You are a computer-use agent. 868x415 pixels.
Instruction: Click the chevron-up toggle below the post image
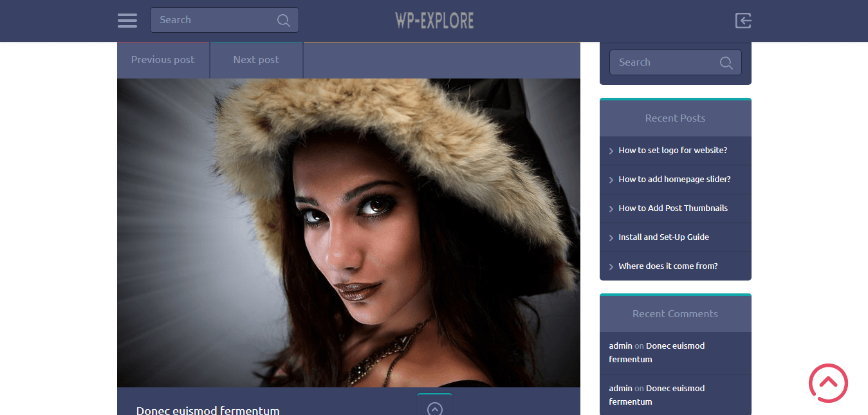[435, 408]
